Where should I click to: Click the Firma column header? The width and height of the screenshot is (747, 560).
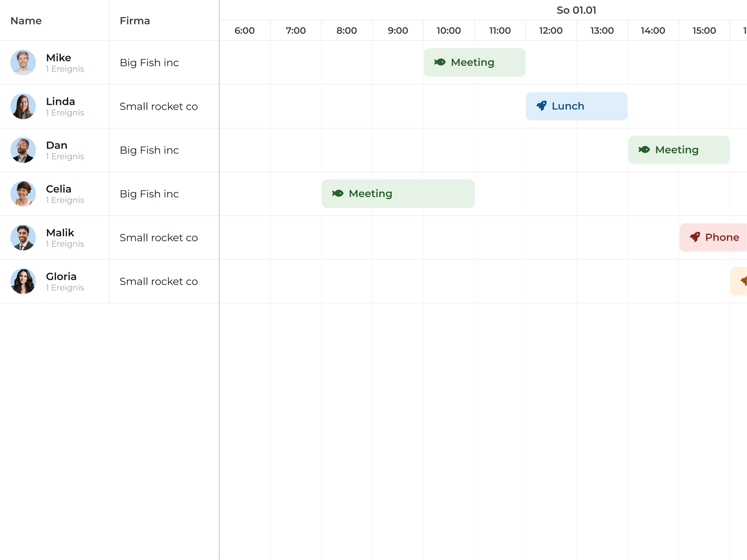point(135,21)
